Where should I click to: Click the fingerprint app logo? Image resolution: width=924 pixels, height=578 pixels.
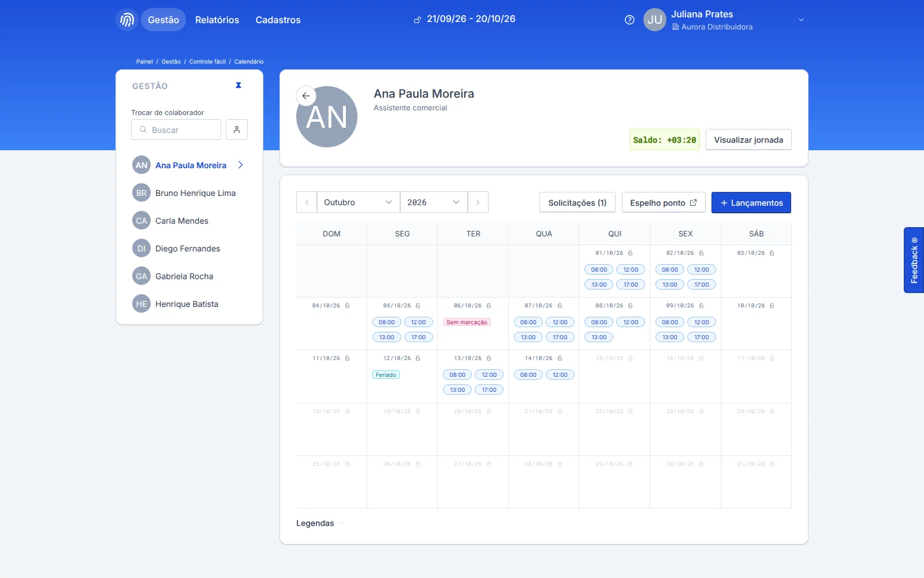(127, 20)
